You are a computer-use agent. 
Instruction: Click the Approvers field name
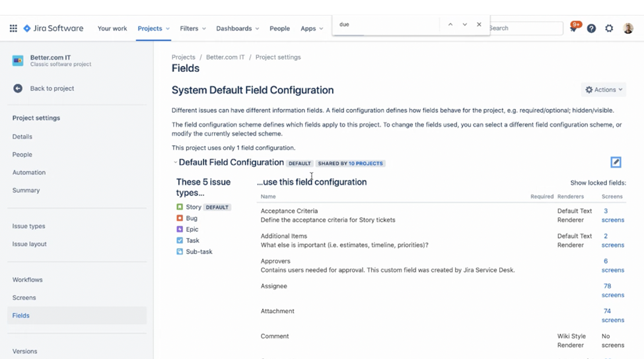click(275, 261)
